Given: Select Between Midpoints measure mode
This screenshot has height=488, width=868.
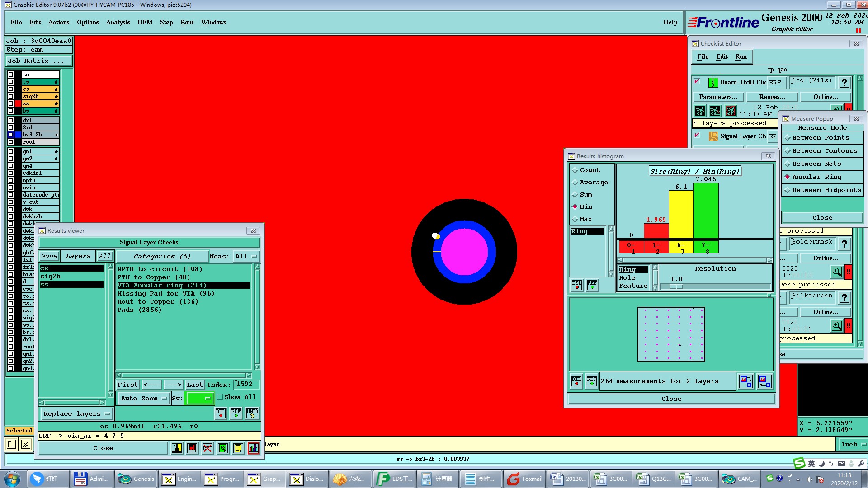Looking at the screenshot, I should [822, 190].
